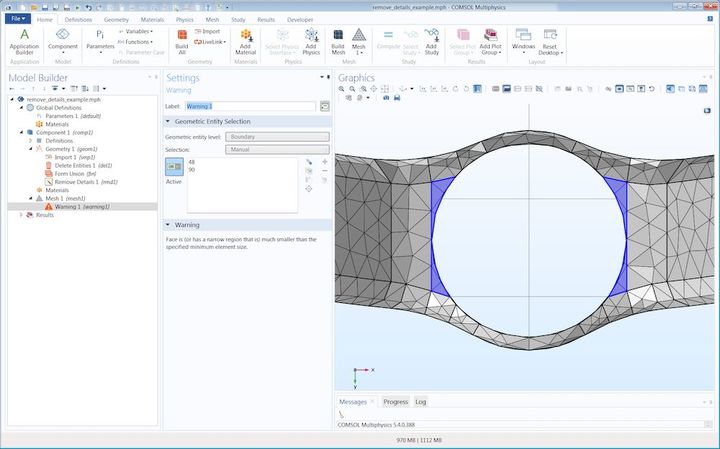Close the Messages tab
Viewport: 720px width, 449px height.
(372, 402)
